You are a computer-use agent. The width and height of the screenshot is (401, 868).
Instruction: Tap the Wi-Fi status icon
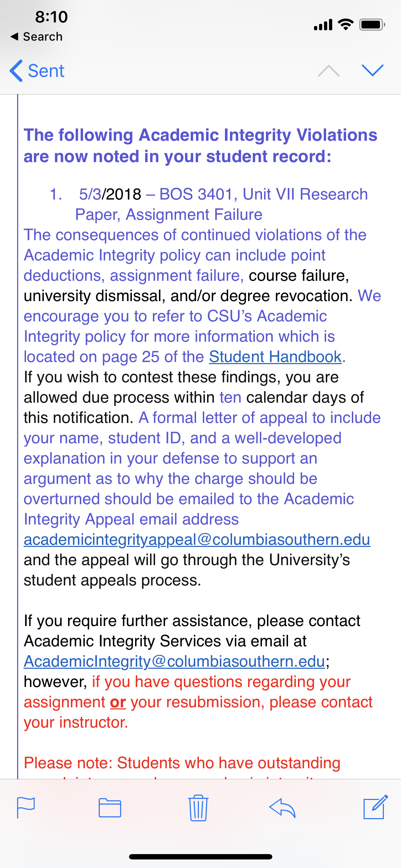point(345,24)
